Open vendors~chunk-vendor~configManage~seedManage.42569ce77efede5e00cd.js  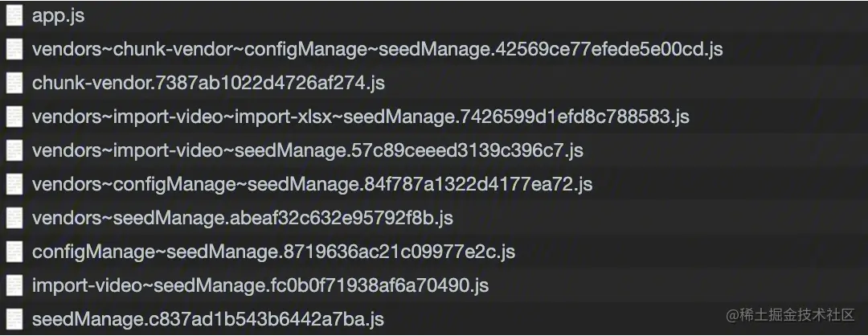[377, 49]
